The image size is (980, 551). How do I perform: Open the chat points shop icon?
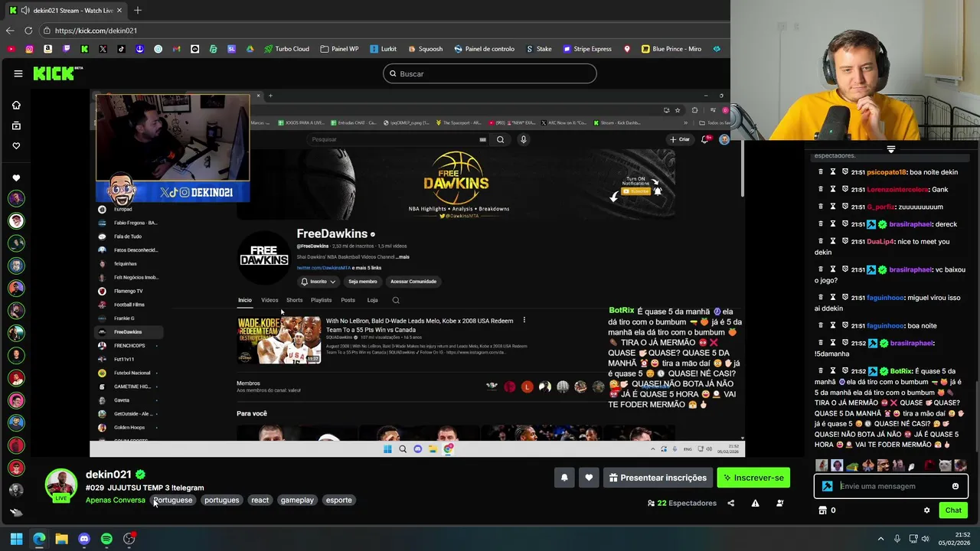(x=823, y=510)
